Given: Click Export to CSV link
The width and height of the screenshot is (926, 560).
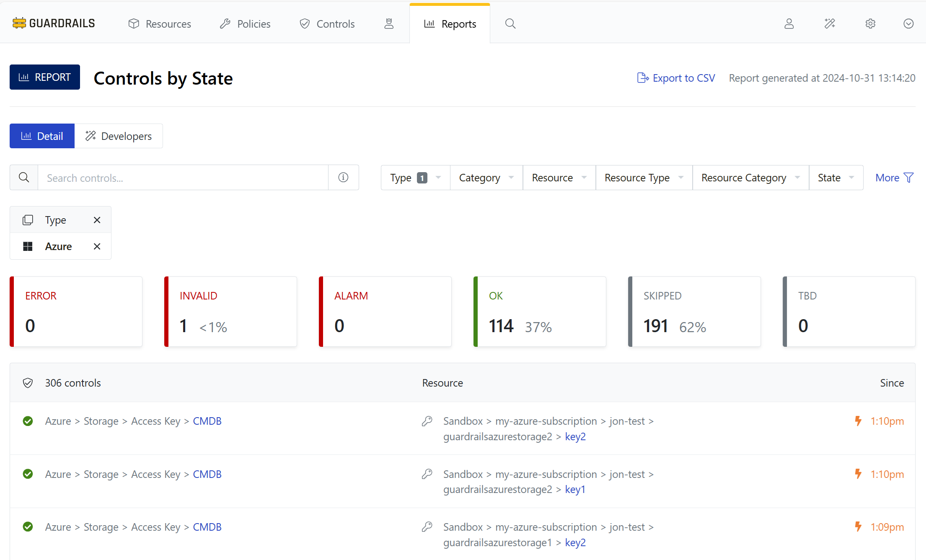Looking at the screenshot, I should (x=676, y=78).
